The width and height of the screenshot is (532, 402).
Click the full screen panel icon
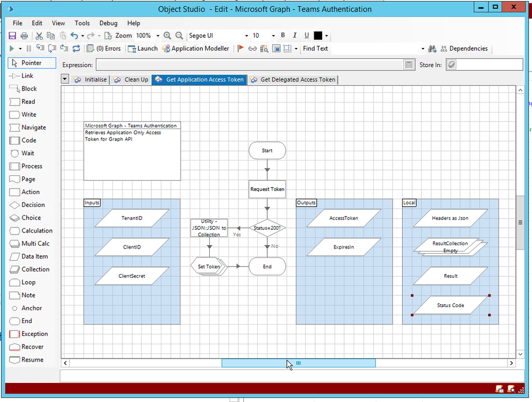pyautogui.click(x=276, y=49)
